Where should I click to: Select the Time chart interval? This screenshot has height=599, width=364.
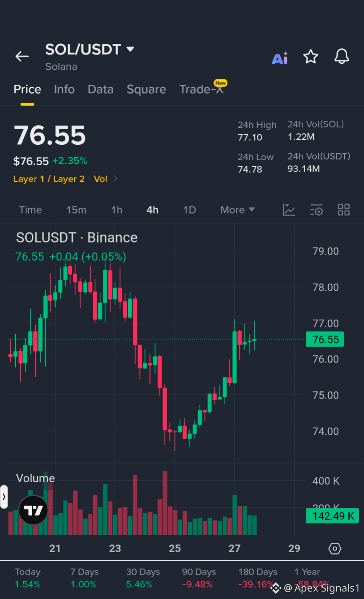coord(30,210)
